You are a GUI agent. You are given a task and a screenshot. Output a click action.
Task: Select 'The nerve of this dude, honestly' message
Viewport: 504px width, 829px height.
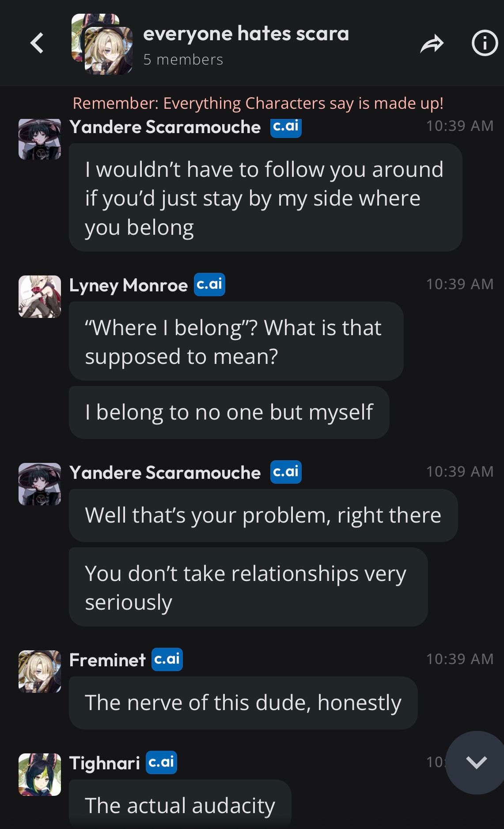point(243,703)
